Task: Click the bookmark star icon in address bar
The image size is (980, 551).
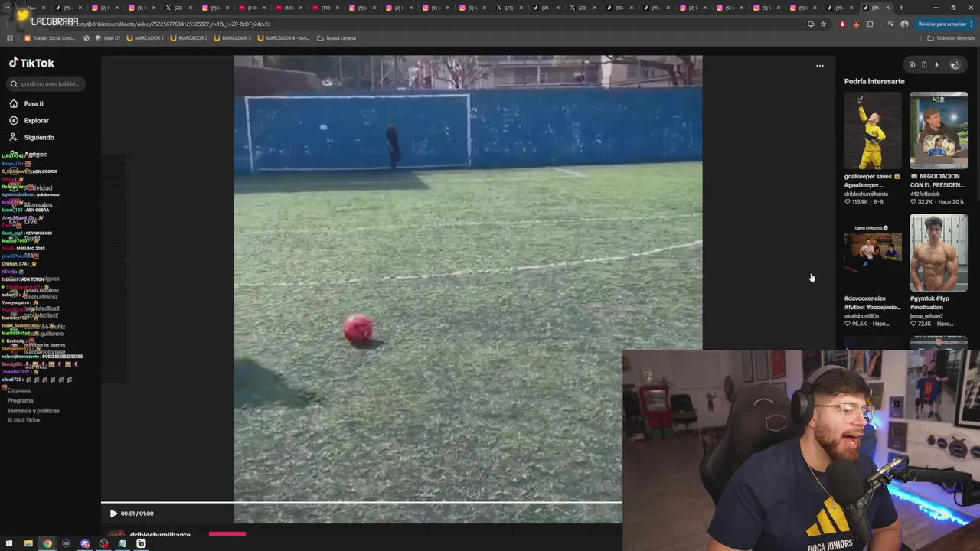Action: click(x=823, y=24)
